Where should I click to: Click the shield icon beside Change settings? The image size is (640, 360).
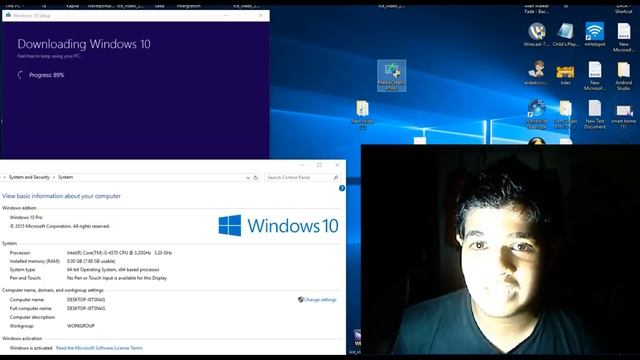(x=300, y=300)
